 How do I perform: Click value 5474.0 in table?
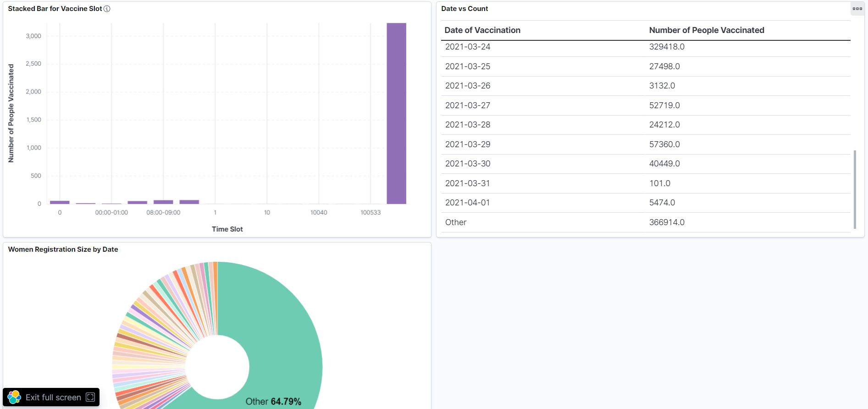662,203
